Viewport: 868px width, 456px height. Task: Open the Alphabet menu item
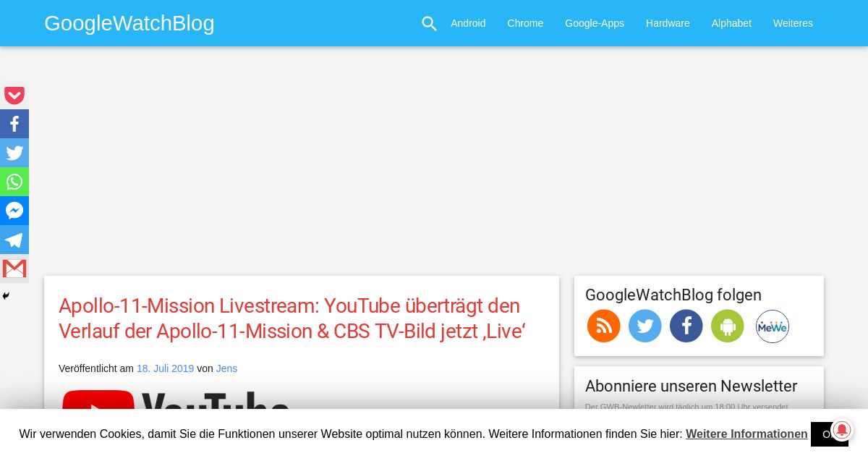click(x=731, y=23)
